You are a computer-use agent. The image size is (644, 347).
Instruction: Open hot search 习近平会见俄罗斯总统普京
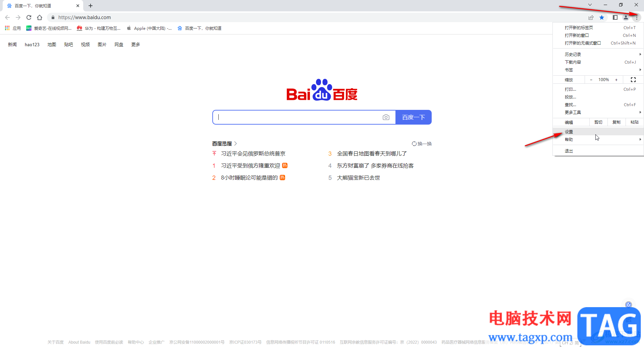[x=253, y=153]
